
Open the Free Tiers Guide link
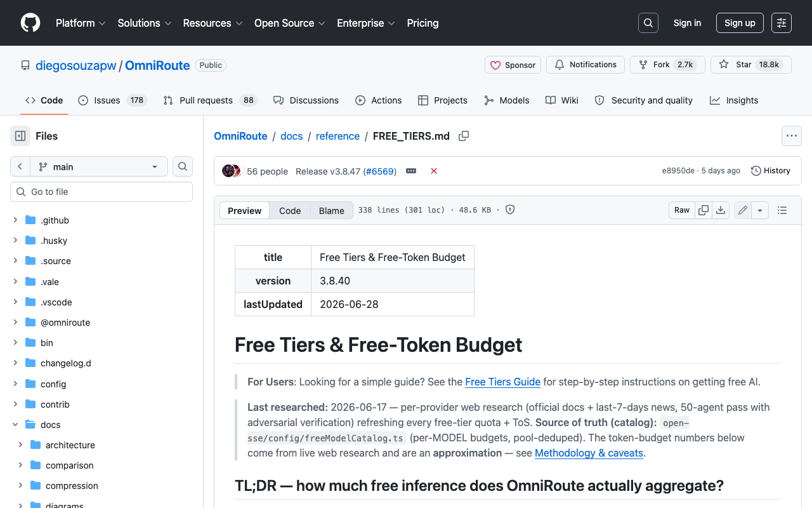click(x=502, y=382)
